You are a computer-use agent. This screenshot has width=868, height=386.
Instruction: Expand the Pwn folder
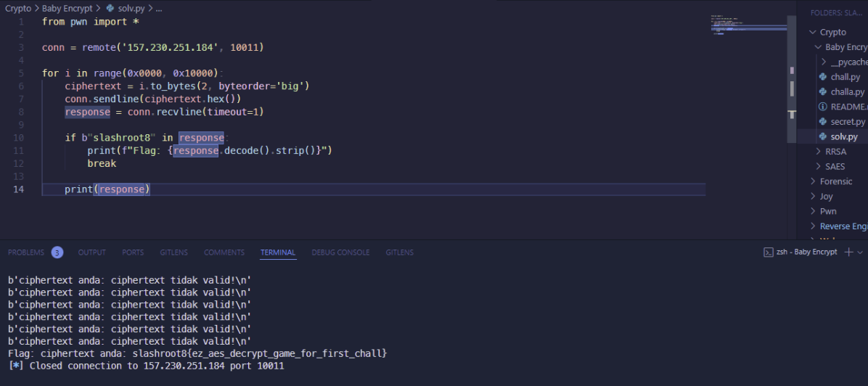tap(813, 211)
